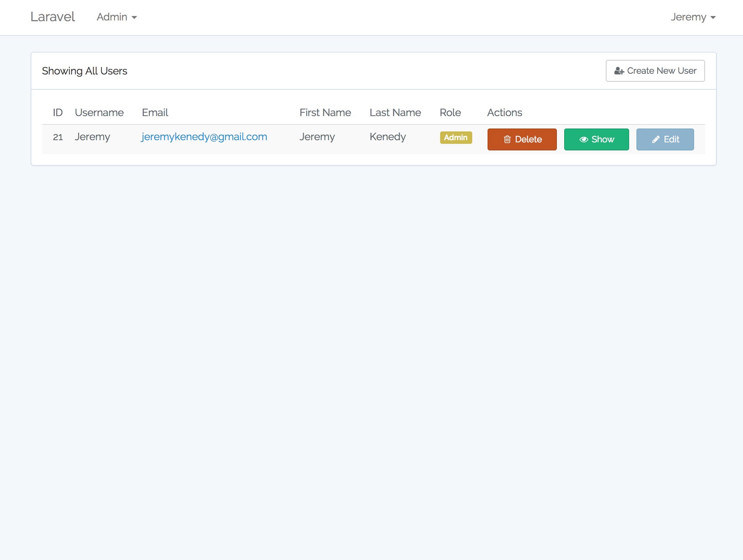The height and width of the screenshot is (560, 743).
Task: Click the Show button for user Jeremy
Action: tap(596, 139)
